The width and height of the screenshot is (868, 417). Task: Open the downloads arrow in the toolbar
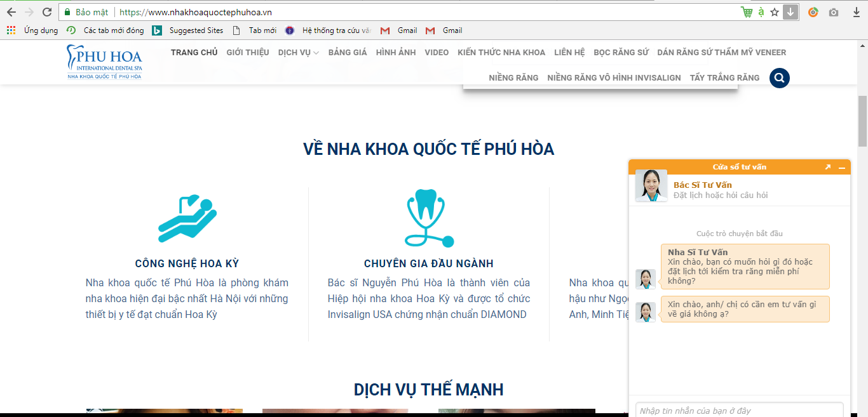pos(856,12)
